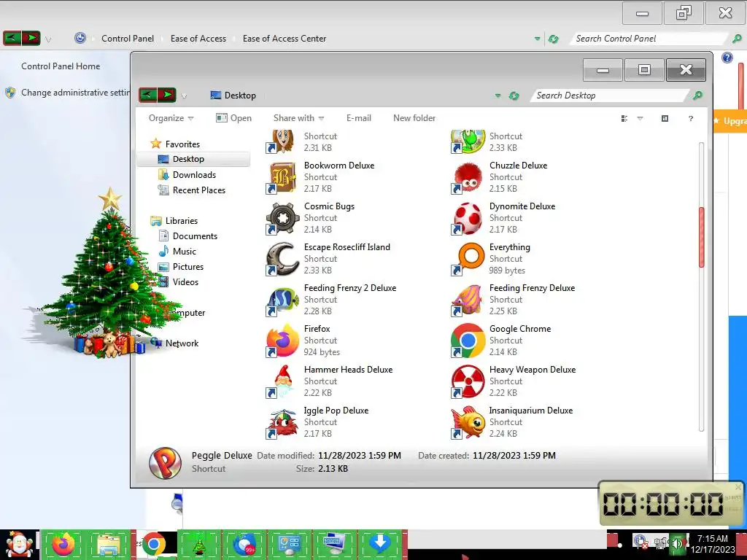This screenshot has width=747, height=560.
Task: Open Recent Places in navigation pane
Action: 199,190
